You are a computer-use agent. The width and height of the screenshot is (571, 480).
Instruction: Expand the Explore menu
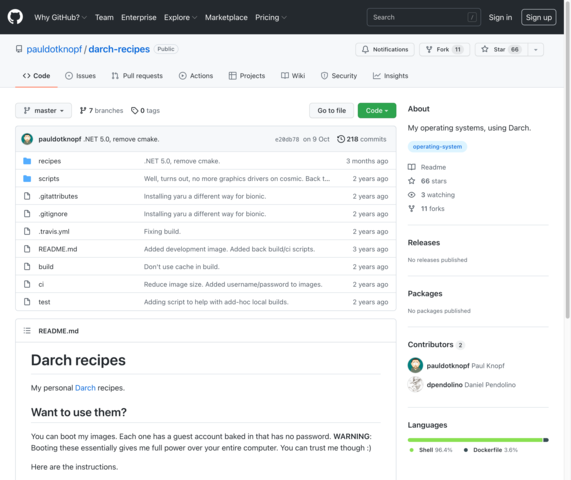(180, 17)
